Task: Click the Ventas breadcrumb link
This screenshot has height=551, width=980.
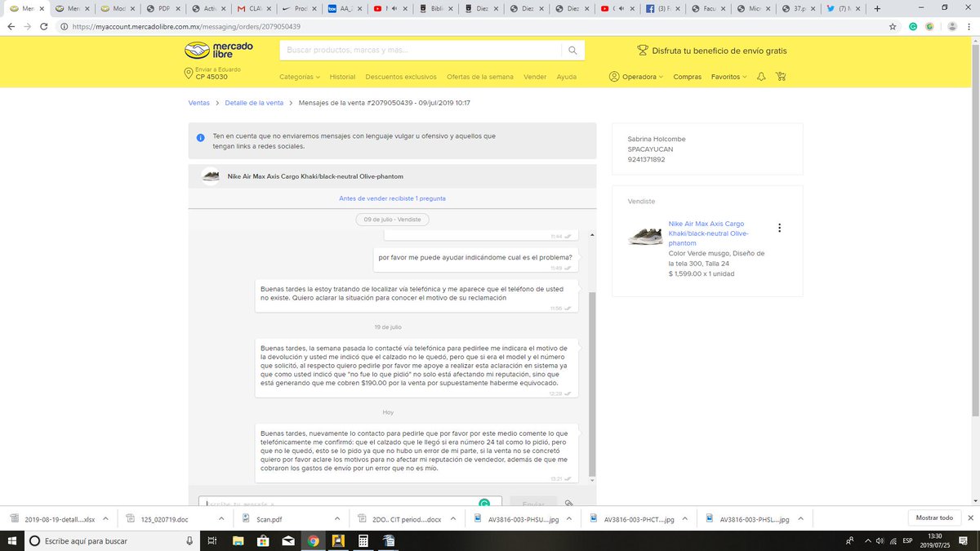Action: point(198,103)
